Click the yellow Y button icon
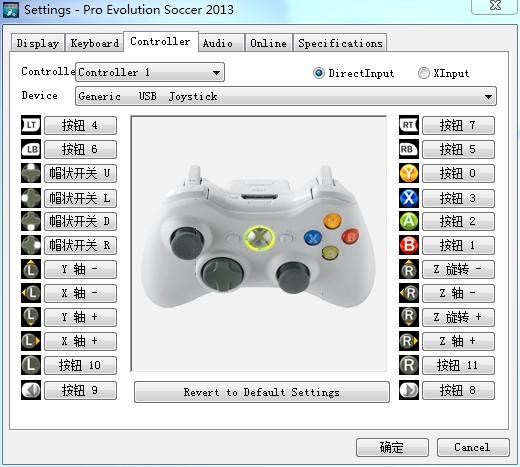Screen dimensions: 520x467 click(409, 173)
